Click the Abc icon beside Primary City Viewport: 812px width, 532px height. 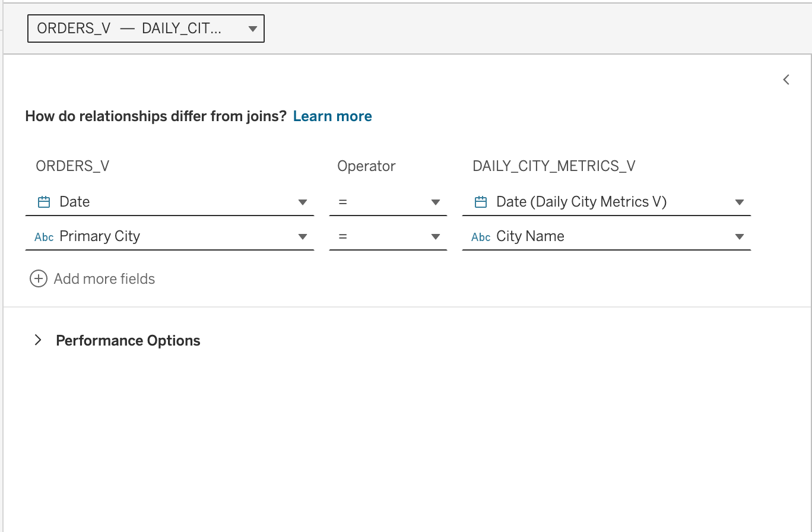click(45, 237)
